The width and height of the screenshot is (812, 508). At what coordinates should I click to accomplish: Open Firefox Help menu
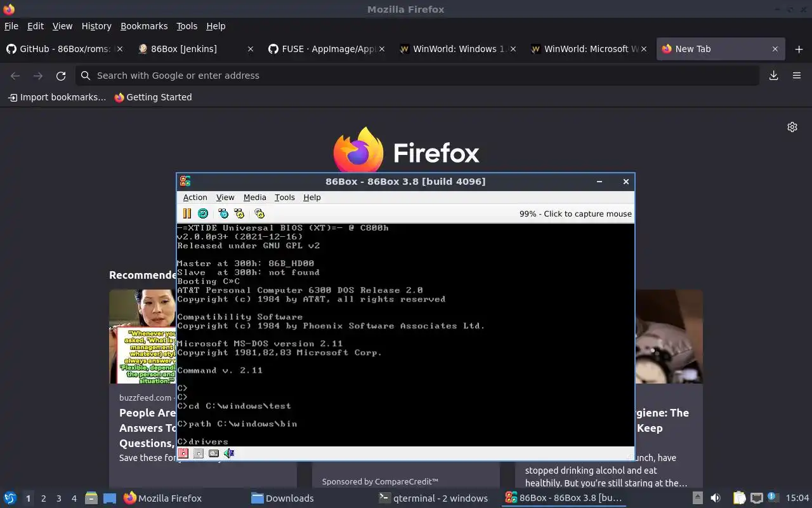(216, 26)
